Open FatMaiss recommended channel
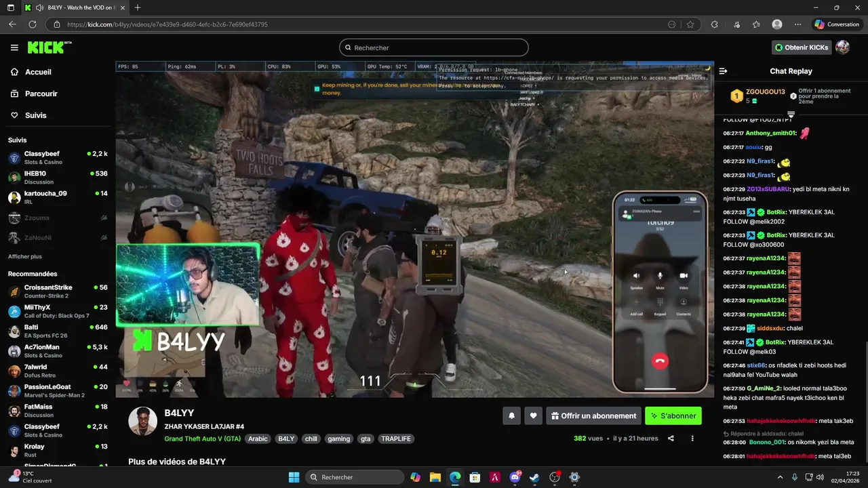This screenshot has height=488, width=868. pos(58,411)
